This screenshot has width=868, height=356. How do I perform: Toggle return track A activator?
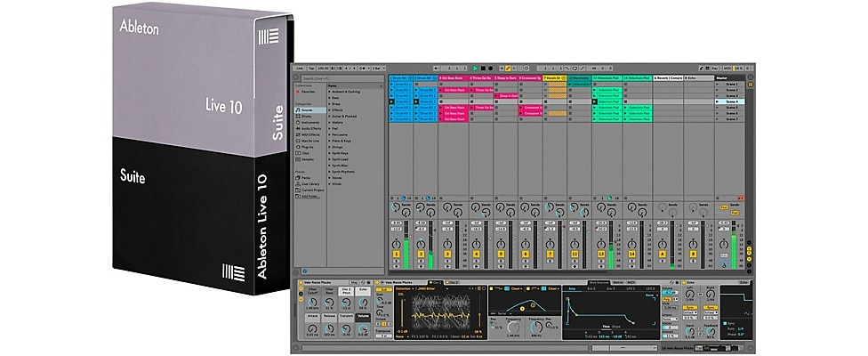(662, 255)
